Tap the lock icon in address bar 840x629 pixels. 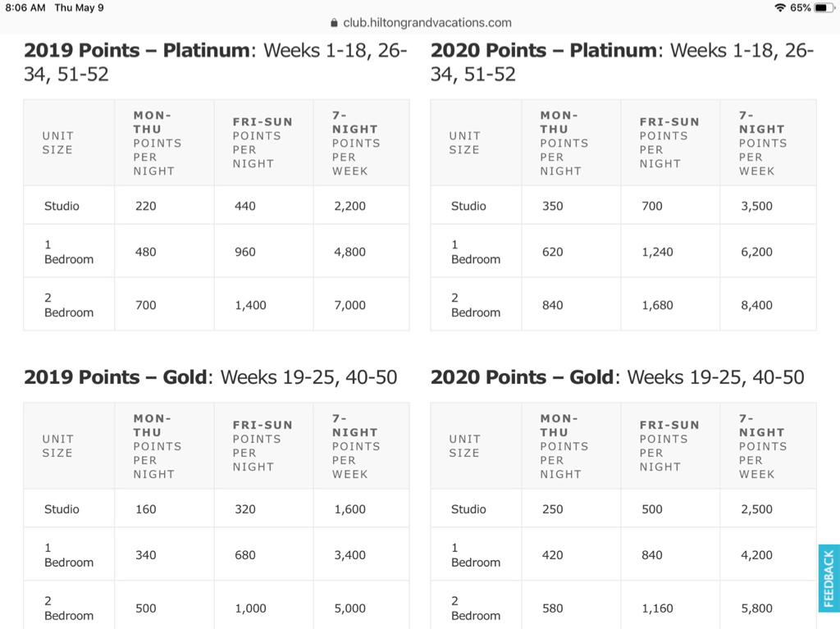tap(334, 23)
